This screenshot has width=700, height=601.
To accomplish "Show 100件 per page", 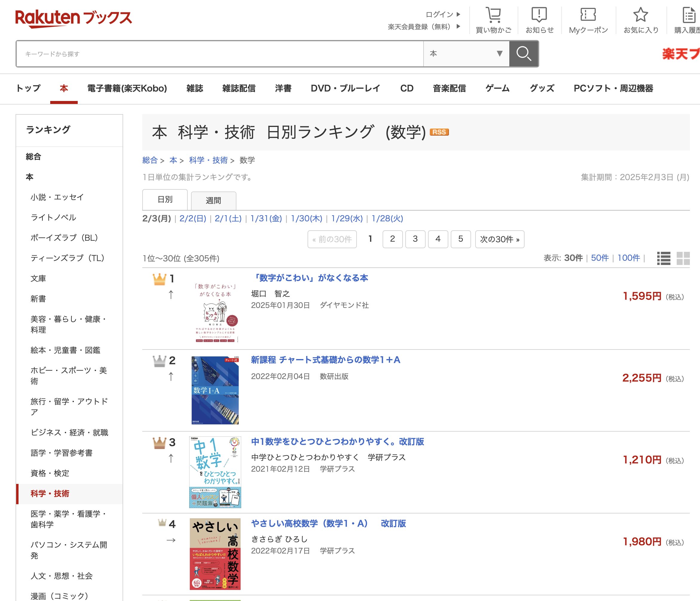I will point(629,258).
